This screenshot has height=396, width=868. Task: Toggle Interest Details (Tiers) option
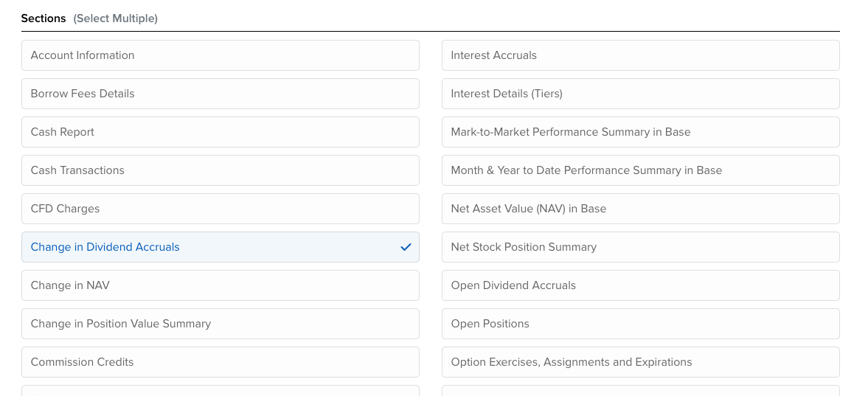(640, 94)
